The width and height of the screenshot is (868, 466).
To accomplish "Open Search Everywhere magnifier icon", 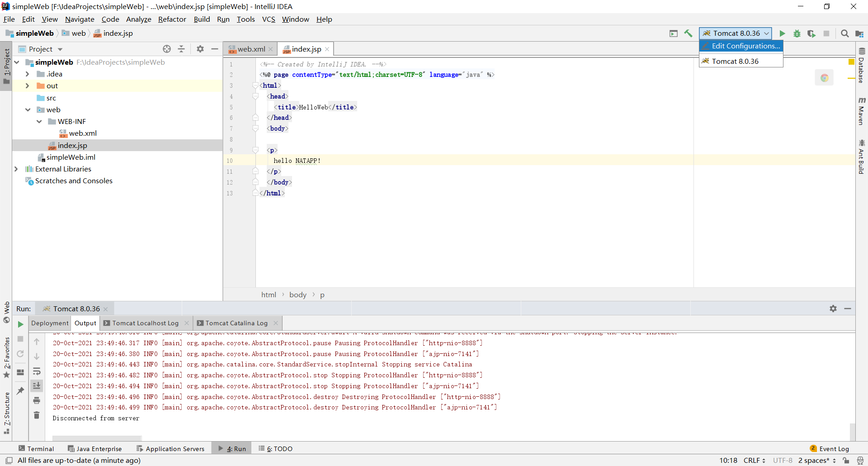I will [844, 33].
